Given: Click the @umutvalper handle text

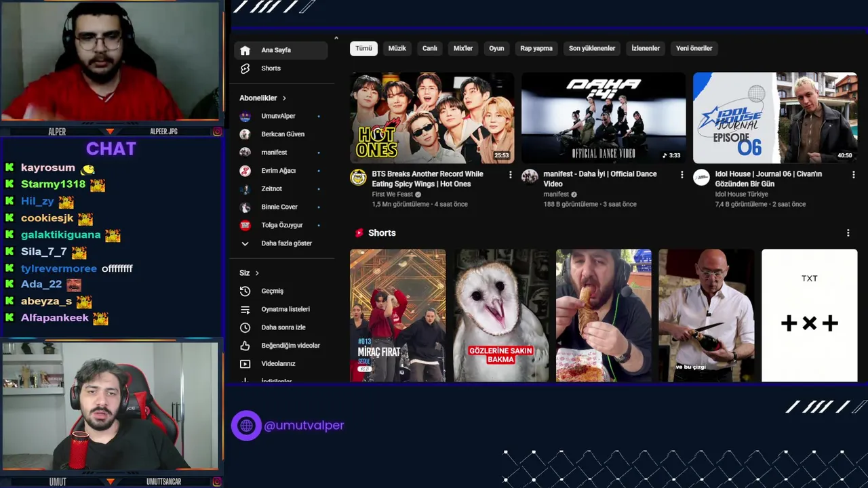Looking at the screenshot, I should [x=304, y=426].
